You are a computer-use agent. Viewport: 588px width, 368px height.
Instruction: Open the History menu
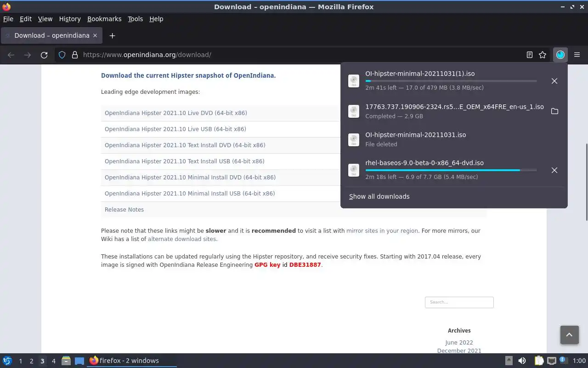pyautogui.click(x=70, y=19)
